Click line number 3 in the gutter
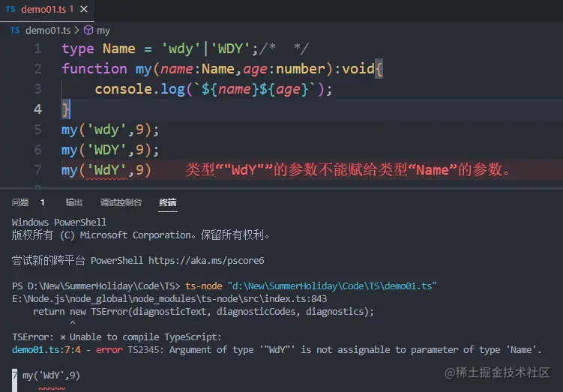The height and width of the screenshot is (392, 563). [x=38, y=89]
